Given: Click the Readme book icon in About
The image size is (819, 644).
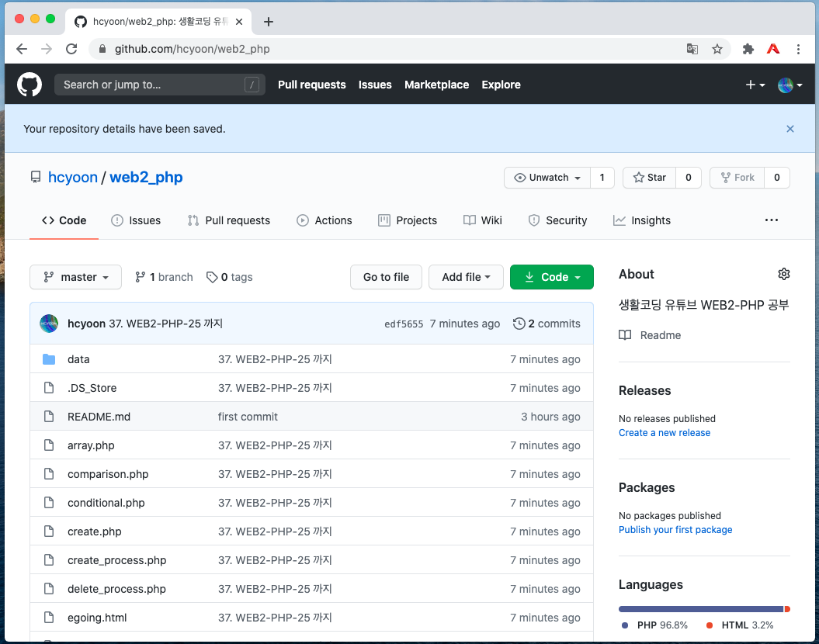Looking at the screenshot, I should point(625,335).
